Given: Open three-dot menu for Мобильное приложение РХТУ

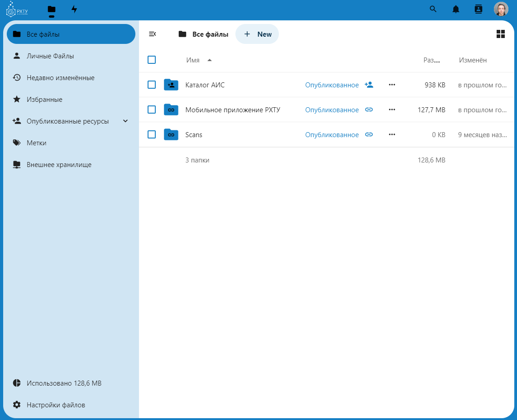Looking at the screenshot, I should coord(392,110).
